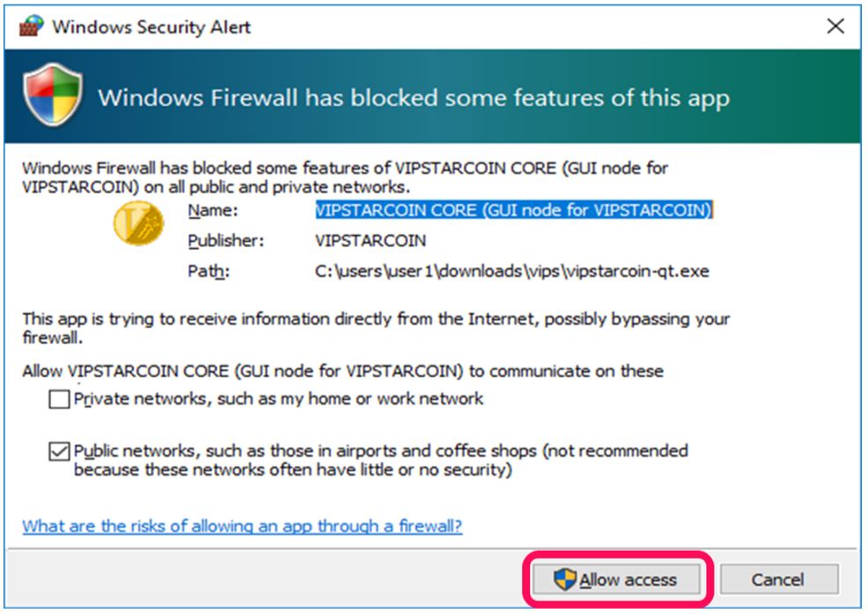
Task: Click the highlighted VIPSTARCOIN CORE name field
Action: [513, 210]
